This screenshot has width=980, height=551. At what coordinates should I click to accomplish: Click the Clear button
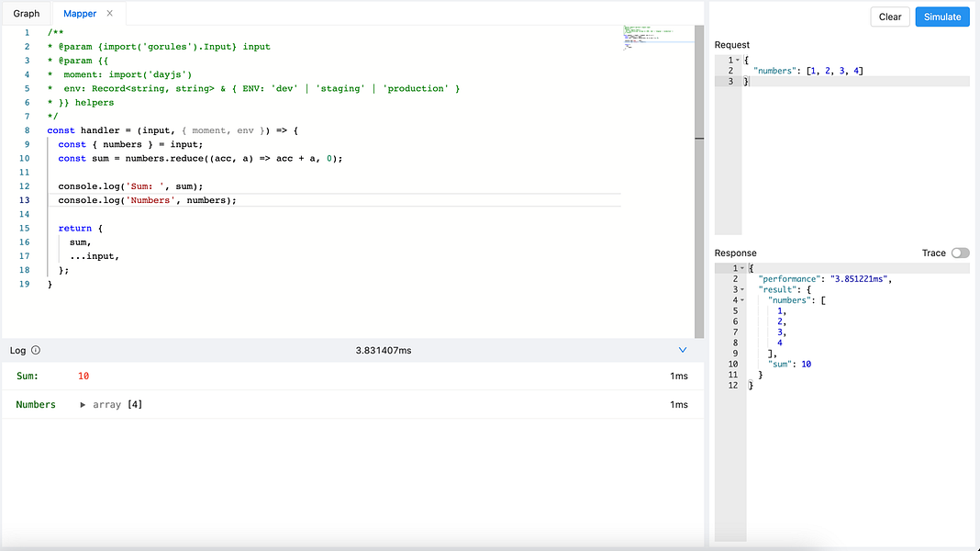(889, 17)
